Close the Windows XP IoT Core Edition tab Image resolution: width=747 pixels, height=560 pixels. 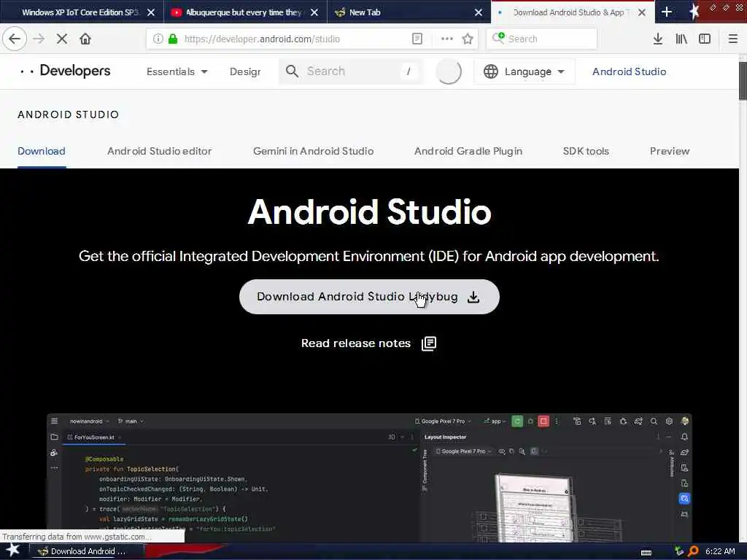pos(151,12)
